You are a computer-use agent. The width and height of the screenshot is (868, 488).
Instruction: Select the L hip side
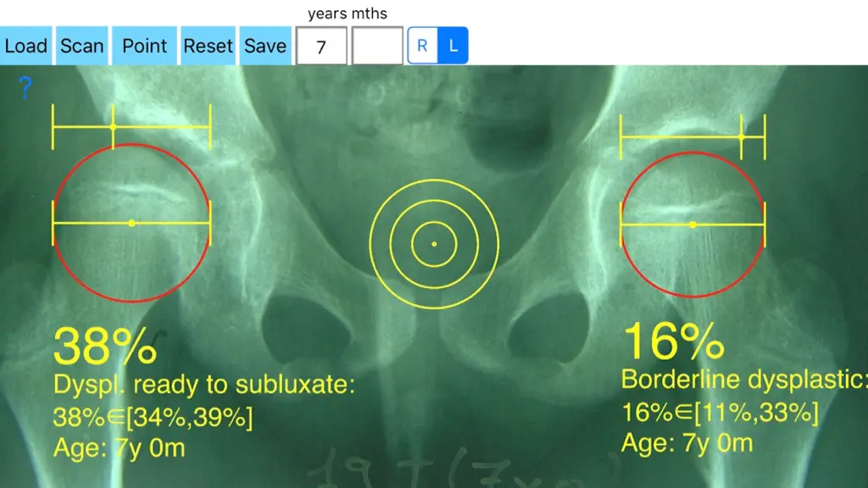coord(453,46)
